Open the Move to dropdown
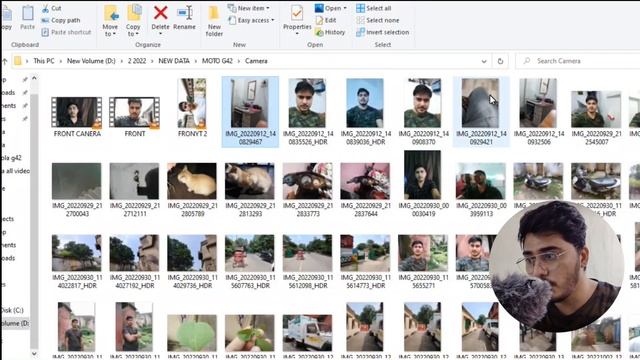Viewport: 640px width, 360px height. pos(110,21)
